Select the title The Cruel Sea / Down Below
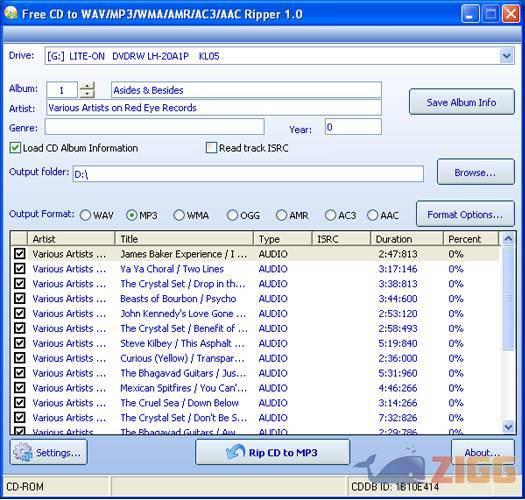525x500 pixels. point(179,403)
